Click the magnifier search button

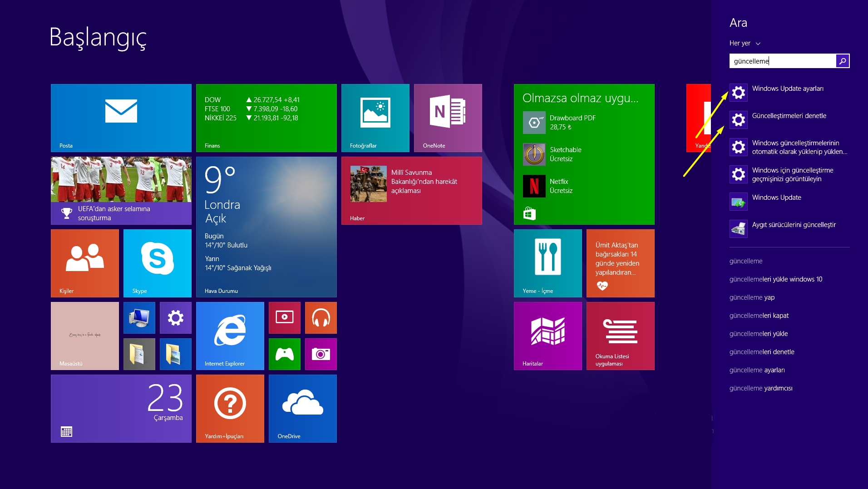point(842,61)
